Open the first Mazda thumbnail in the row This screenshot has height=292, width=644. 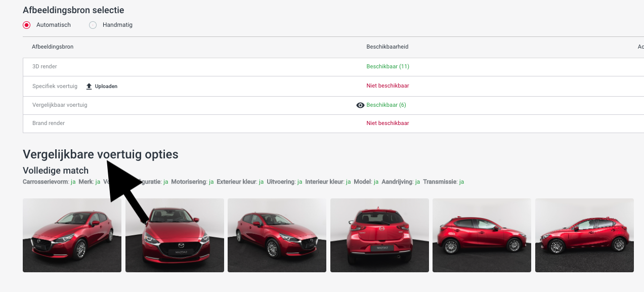coord(72,235)
